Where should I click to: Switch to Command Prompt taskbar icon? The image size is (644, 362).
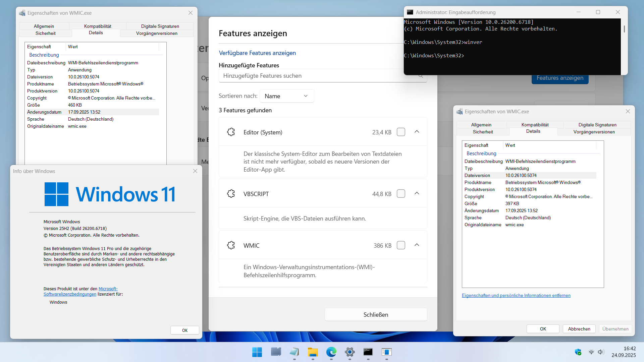tap(368, 352)
